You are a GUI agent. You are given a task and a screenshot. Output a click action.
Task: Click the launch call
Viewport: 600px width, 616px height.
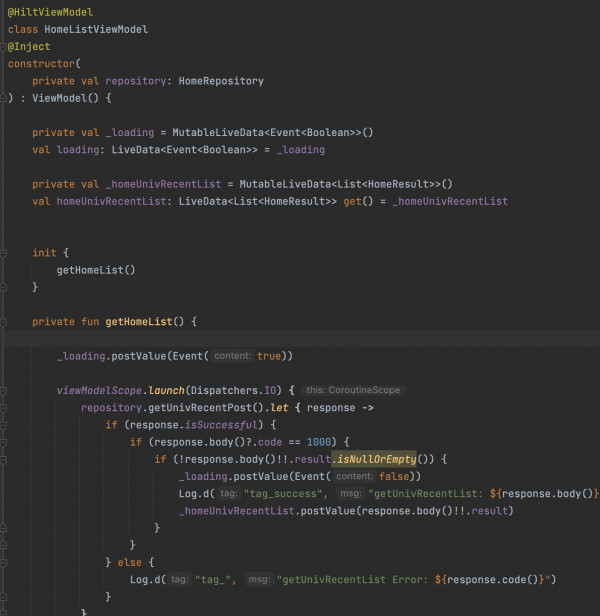point(166,390)
